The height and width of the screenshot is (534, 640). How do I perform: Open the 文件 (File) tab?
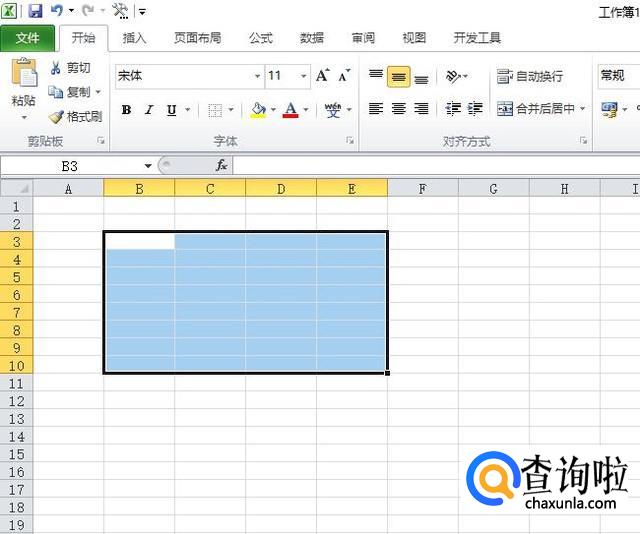[x=27, y=38]
